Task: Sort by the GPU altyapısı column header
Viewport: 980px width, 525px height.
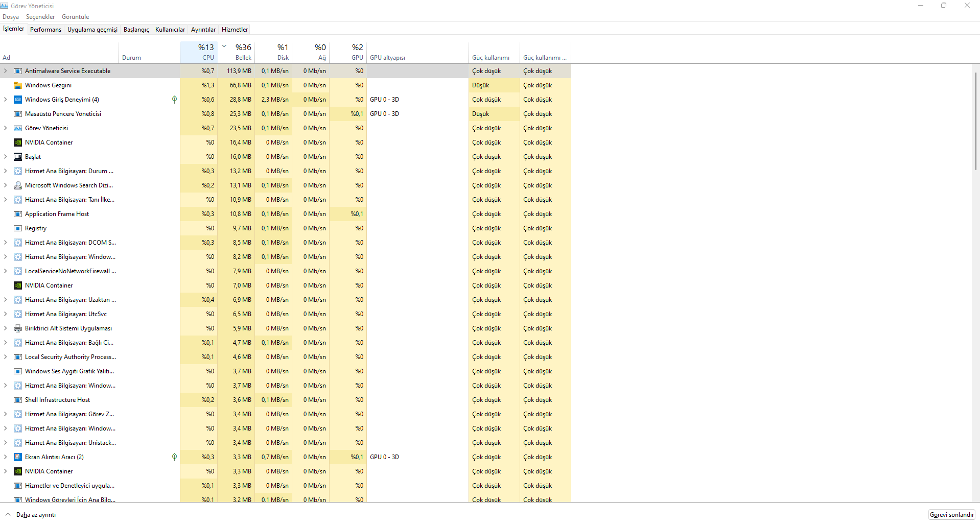Action: 417,52
